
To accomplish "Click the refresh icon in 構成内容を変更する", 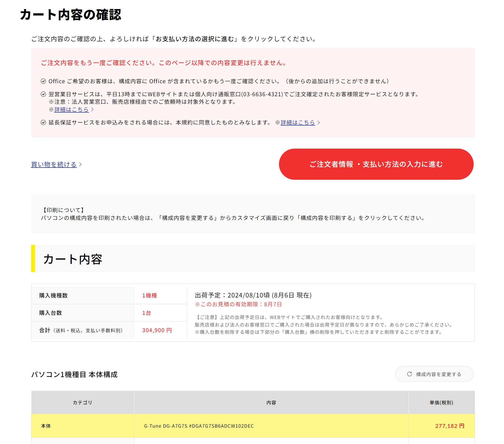I will point(410,374).
